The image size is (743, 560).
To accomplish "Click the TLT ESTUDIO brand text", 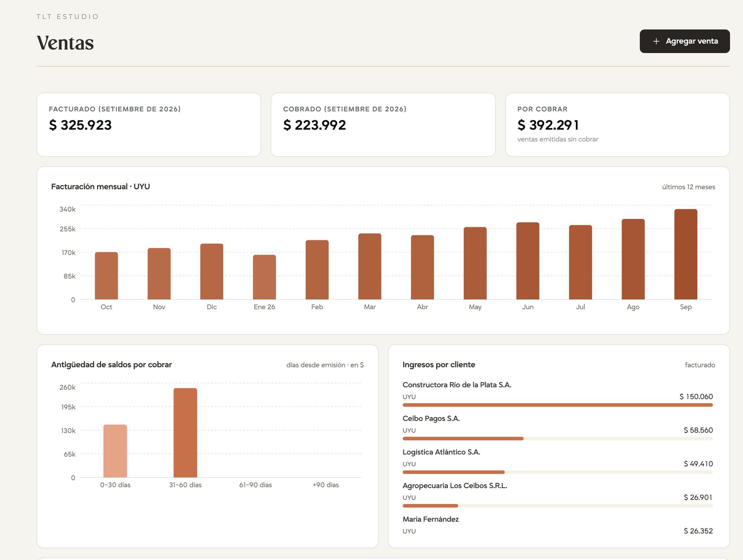I will pos(68,17).
